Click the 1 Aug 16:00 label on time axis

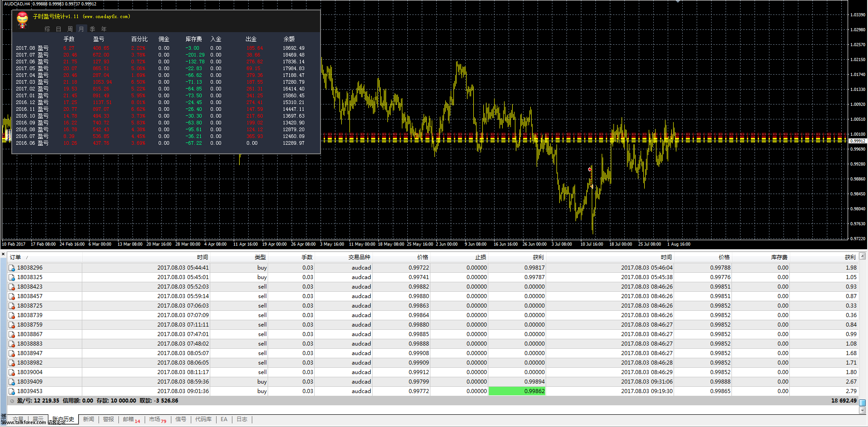(679, 244)
